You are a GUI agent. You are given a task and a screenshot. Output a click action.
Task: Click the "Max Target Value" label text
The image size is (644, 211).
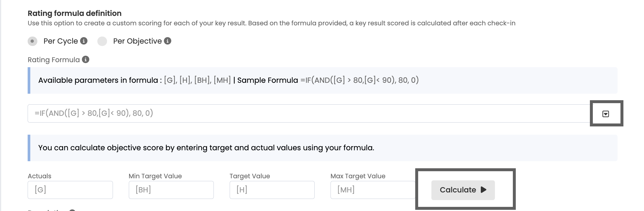tap(358, 176)
